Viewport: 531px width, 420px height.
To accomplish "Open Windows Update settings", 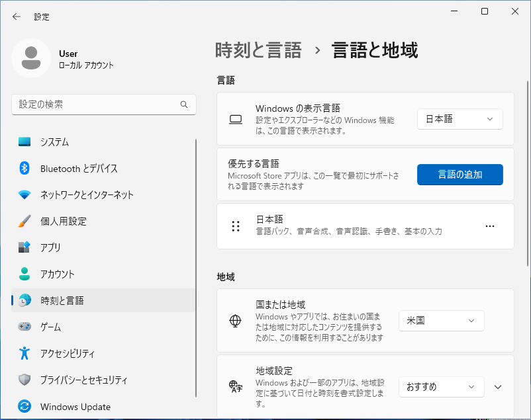I will click(x=103, y=406).
